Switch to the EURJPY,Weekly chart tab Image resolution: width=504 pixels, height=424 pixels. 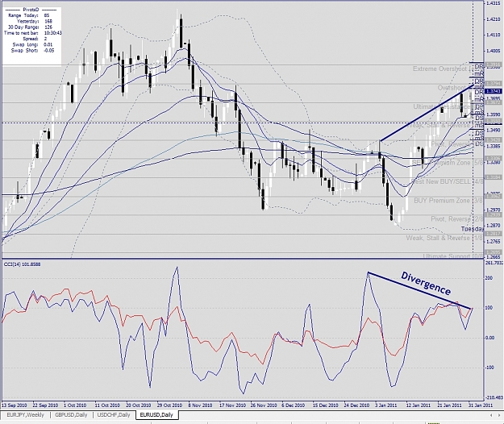[x=25, y=414]
